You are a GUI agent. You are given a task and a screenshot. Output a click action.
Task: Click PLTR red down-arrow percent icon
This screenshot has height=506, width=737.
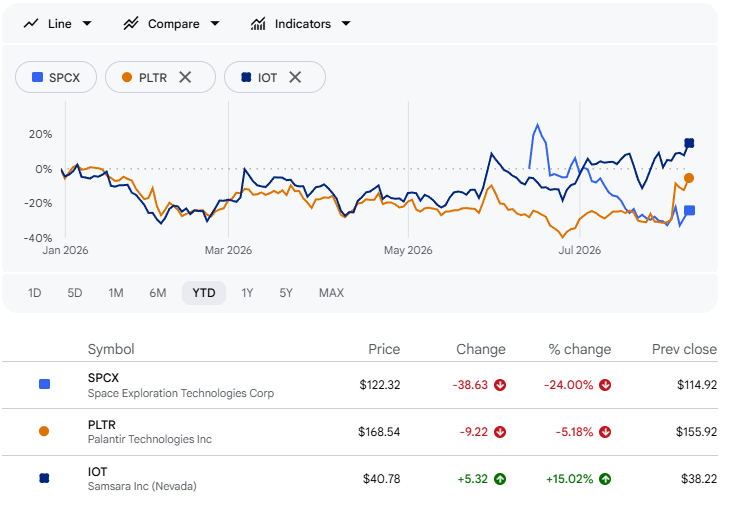point(605,432)
